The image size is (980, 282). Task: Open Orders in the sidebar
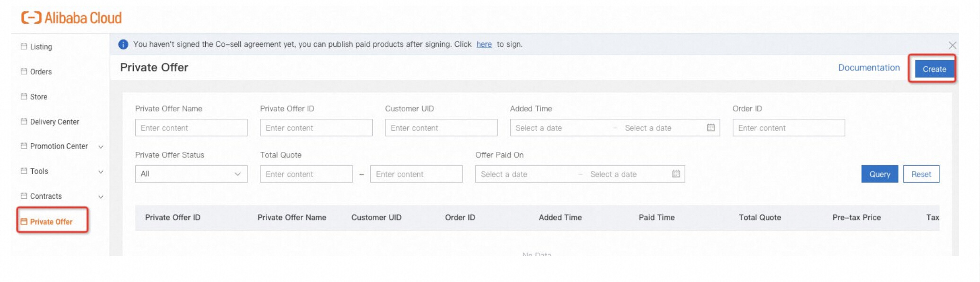pyautogui.click(x=41, y=72)
